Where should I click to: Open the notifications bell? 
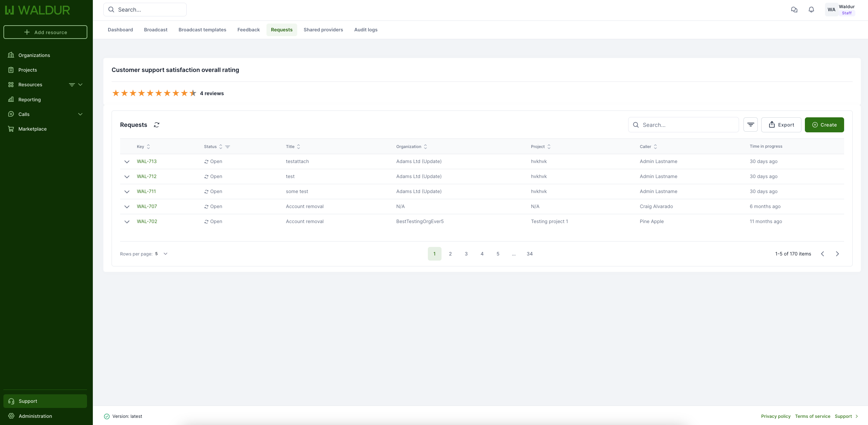coord(811,10)
